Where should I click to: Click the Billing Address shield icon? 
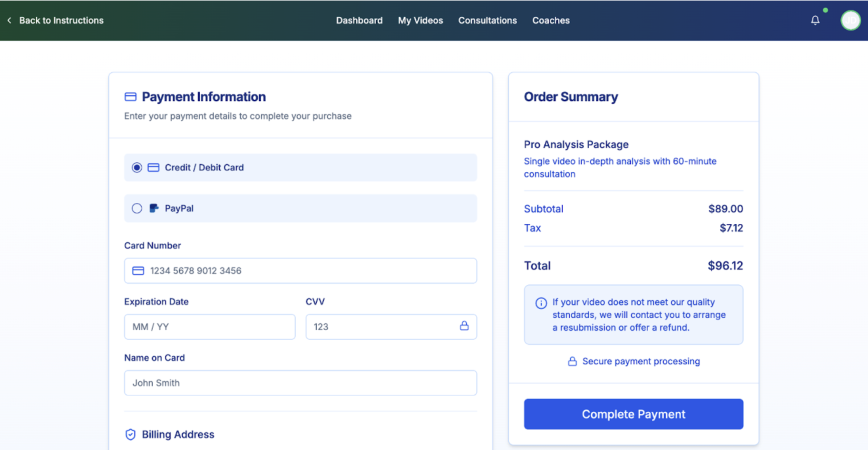(130, 434)
